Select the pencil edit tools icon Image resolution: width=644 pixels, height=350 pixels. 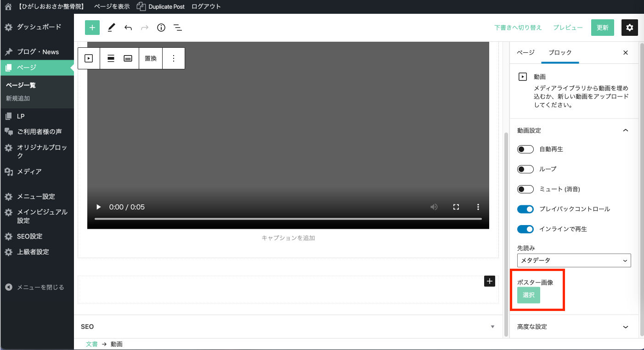111,28
